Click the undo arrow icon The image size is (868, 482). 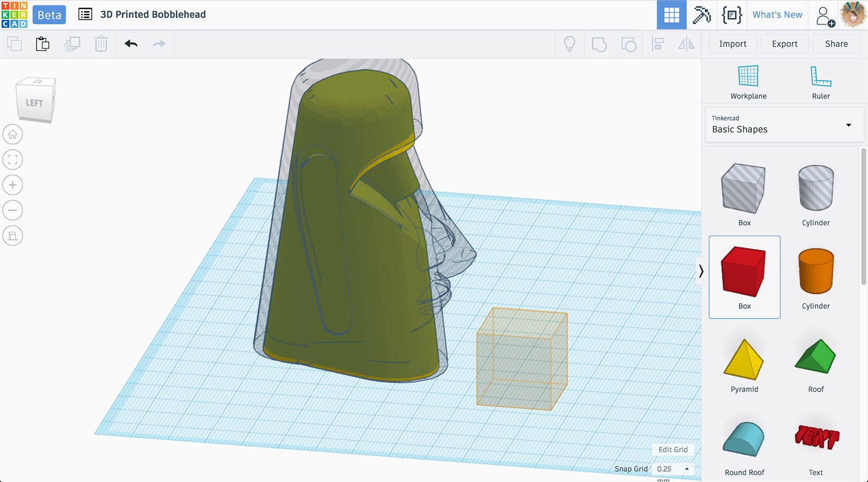[x=131, y=44]
